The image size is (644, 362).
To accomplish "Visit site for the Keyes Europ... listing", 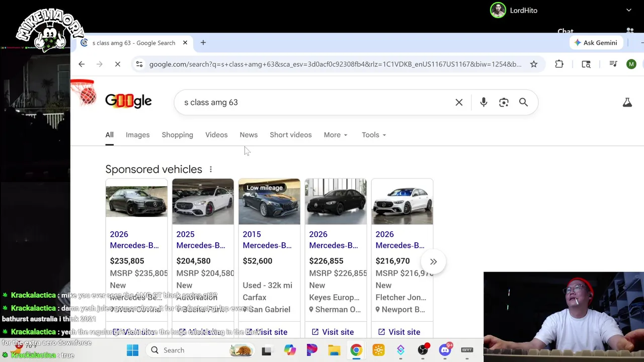I will 333,332.
